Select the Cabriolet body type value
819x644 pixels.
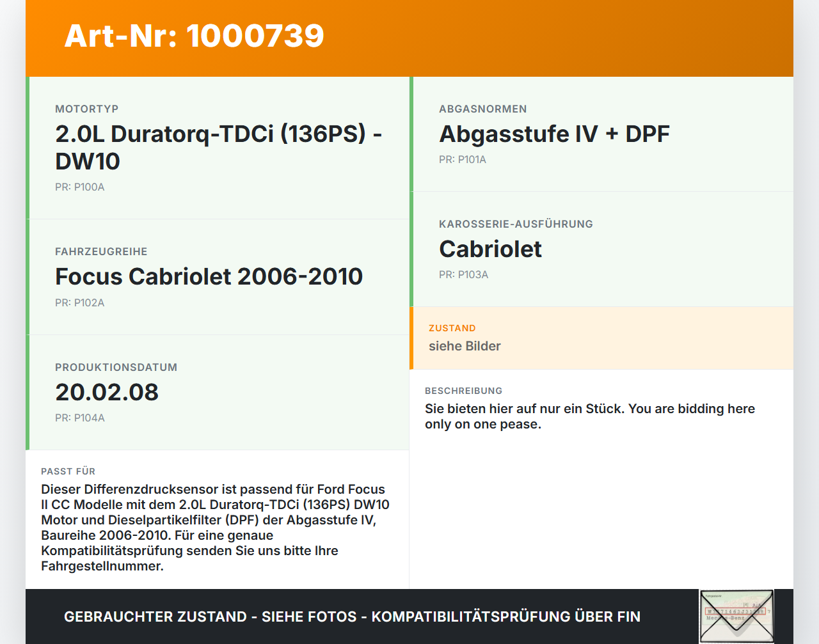(490, 249)
